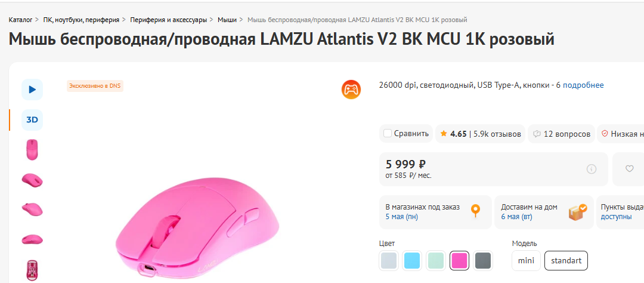Image resolution: width=644 pixels, height=283 pixels.
Task: Toggle the Сравнить checkbox
Action: click(x=388, y=134)
